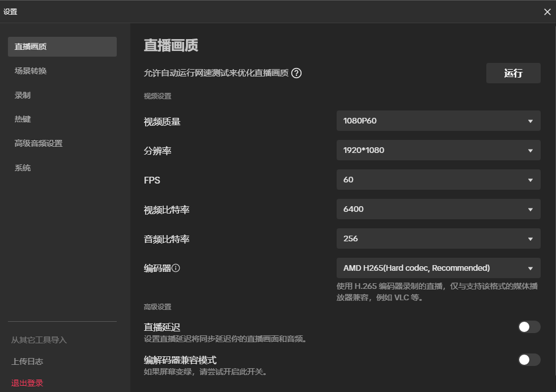
Task: Select the 直播画质 sidebar tab
Action: (62, 46)
